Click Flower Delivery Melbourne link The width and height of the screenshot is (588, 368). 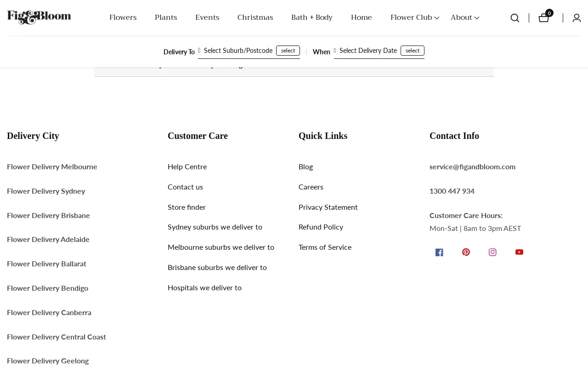pyautogui.click(x=52, y=167)
